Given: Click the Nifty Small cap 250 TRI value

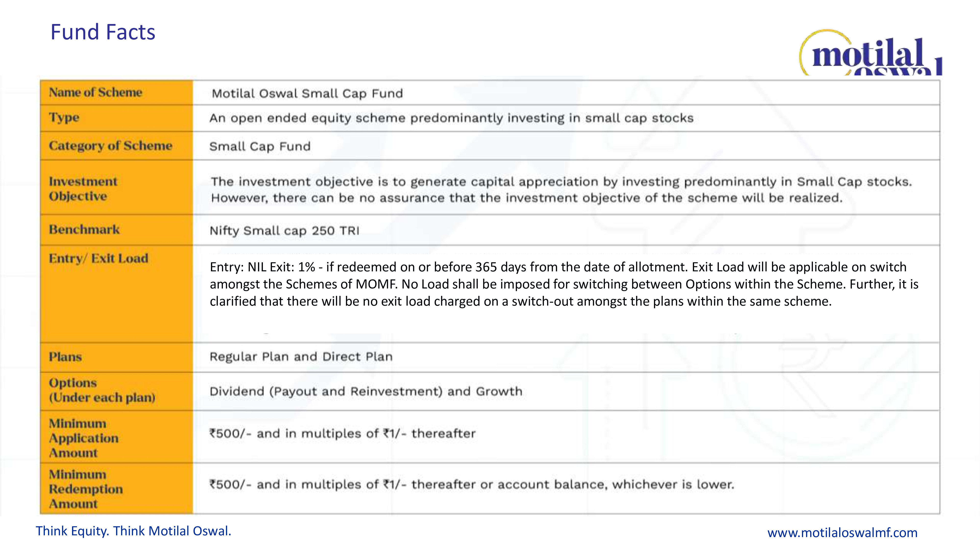Looking at the screenshot, I should click(x=284, y=231).
